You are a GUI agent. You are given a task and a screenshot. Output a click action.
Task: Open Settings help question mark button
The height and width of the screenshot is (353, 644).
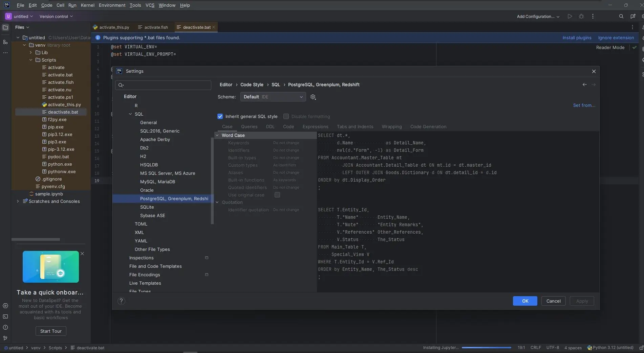click(121, 301)
